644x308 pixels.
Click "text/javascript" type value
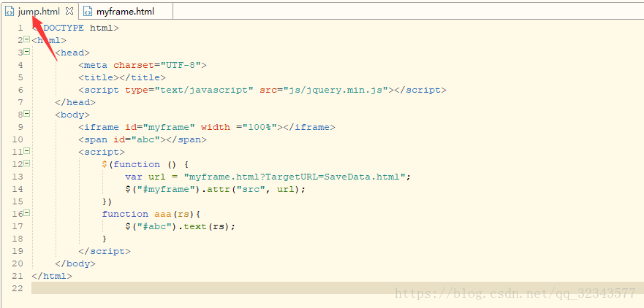(x=204, y=90)
